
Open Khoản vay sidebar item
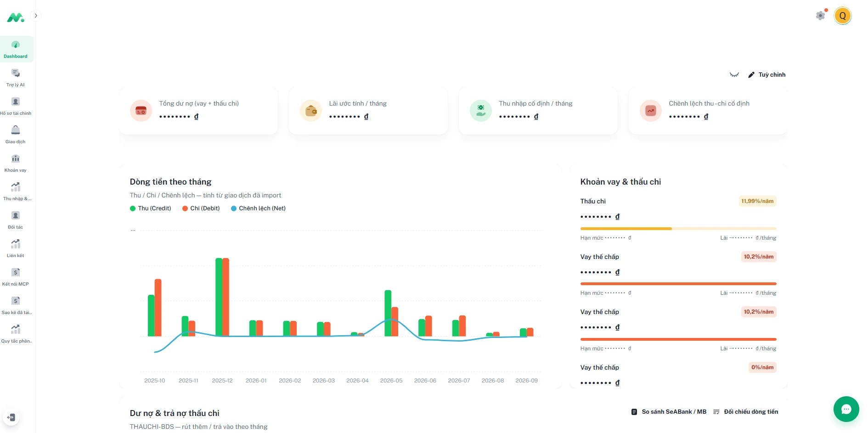[16, 163]
